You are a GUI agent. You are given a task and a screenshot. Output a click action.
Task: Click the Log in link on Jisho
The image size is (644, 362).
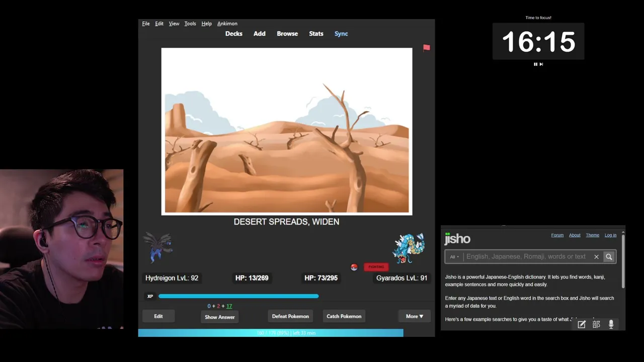click(x=610, y=235)
